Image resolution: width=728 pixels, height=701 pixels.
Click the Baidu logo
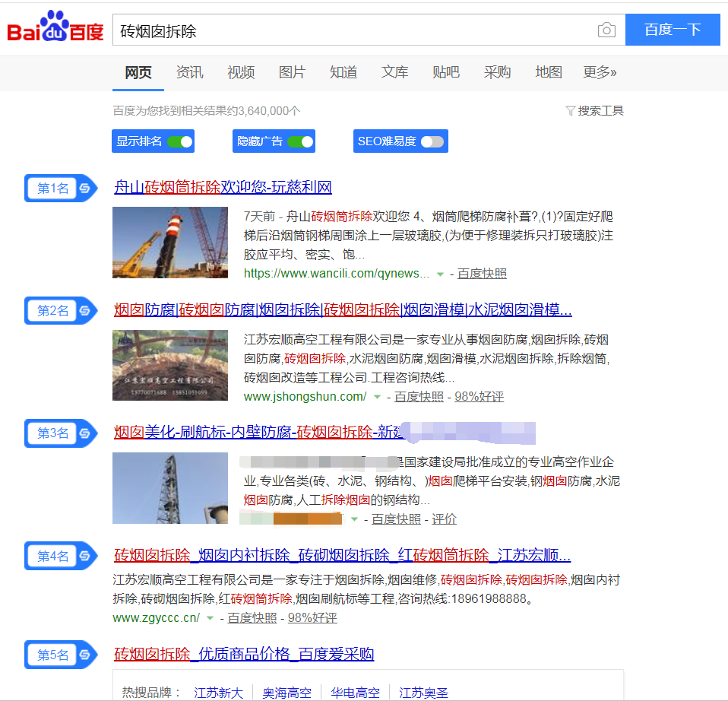[55, 27]
